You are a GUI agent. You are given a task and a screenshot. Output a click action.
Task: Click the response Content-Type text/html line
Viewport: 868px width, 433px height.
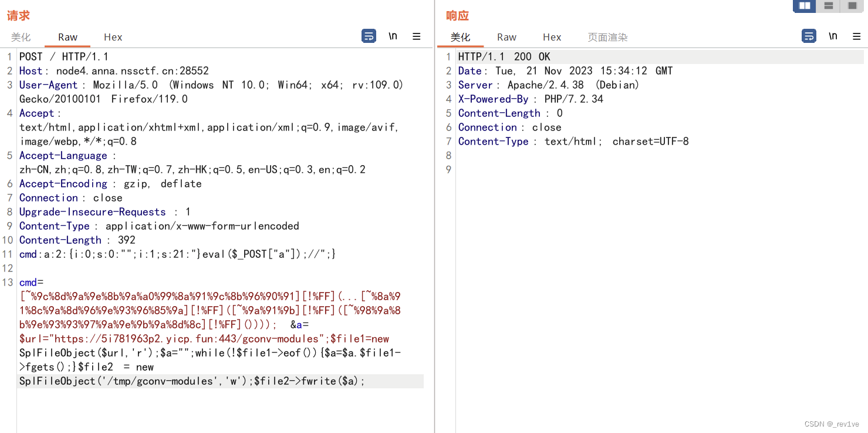[573, 142]
